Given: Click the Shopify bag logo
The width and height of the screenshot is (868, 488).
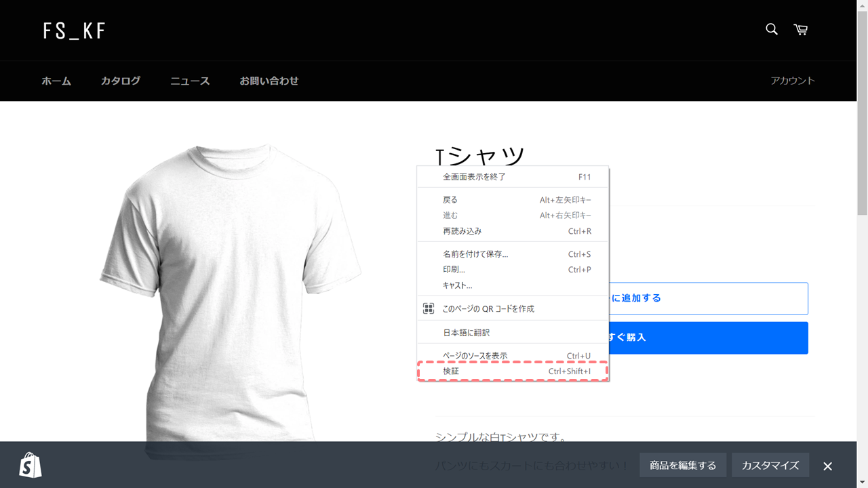Looking at the screenshot, I should pyautogui.click(x=31, y=465).
